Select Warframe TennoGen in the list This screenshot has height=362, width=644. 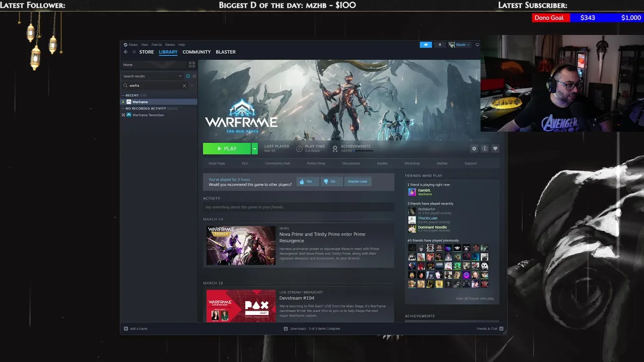click(x=159, y=115)
